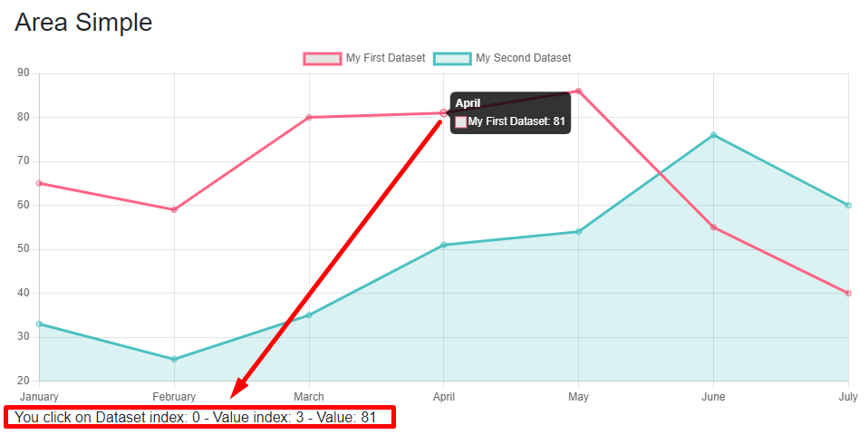Hide dataset via My Second Dataset label
The image size is (868, 435).
coord(523,58)
